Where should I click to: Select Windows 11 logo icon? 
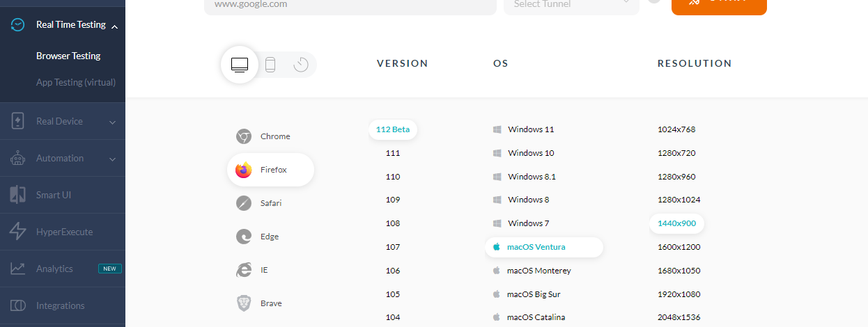point(497,129)
